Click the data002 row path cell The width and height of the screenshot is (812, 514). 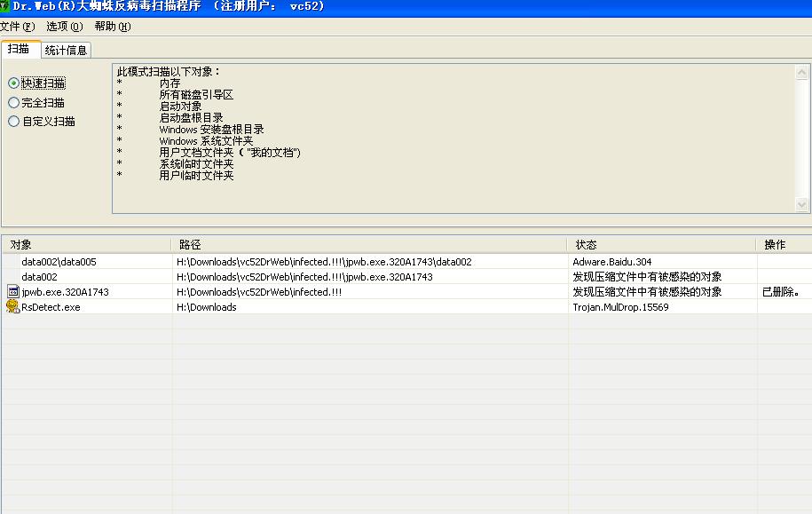304,277
